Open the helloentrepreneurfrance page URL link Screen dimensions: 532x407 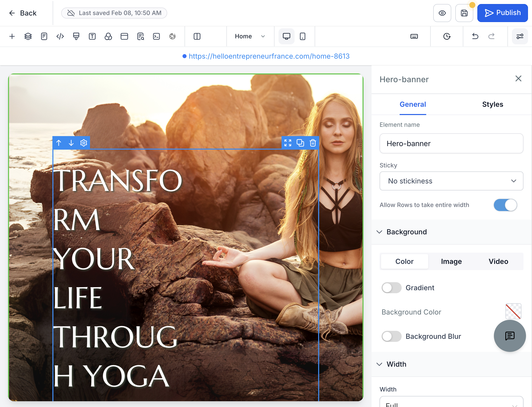[269, 56]
